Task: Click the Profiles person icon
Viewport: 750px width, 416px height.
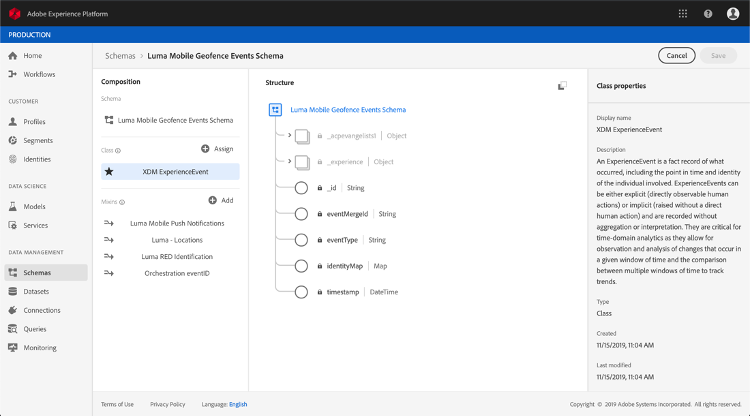Action: pyautogui.click(x=13, y=121)
